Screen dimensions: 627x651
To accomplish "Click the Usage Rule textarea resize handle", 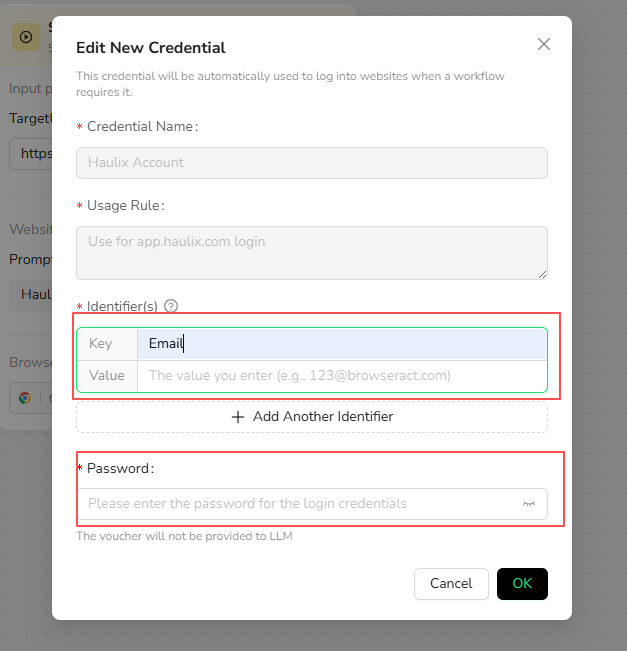I will pyautogui.click(x=543, y=275).
